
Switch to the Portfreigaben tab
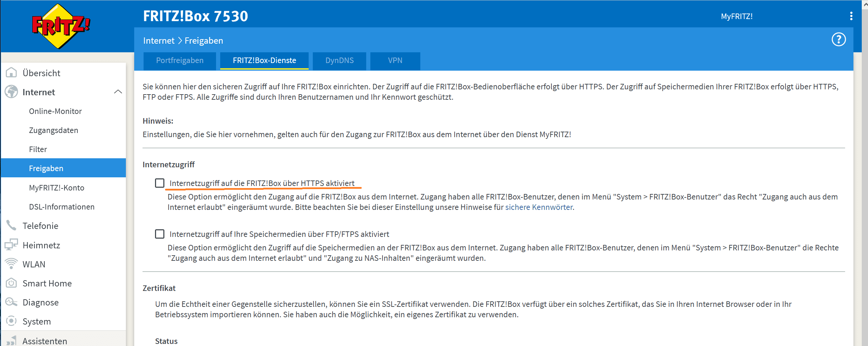pos(180,61)
